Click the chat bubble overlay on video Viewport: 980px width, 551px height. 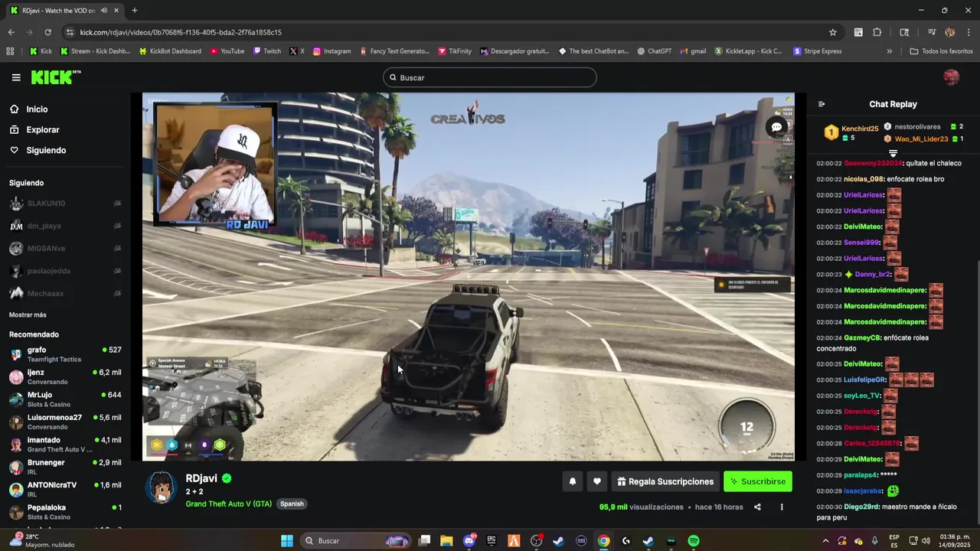(x=776, y=127)
